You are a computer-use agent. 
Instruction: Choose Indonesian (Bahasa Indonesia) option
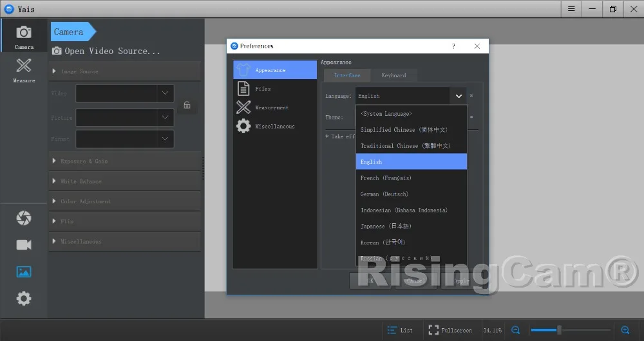[412, 210]
